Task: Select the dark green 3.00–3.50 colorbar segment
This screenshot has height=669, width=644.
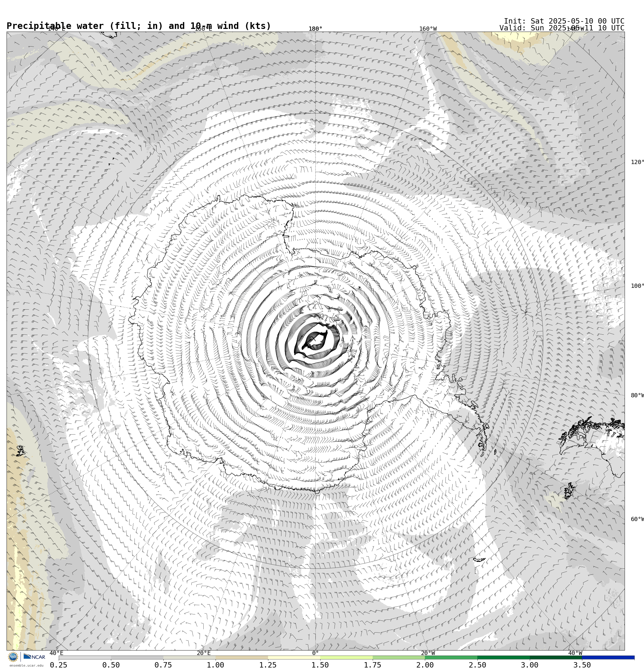Action: 556,657
